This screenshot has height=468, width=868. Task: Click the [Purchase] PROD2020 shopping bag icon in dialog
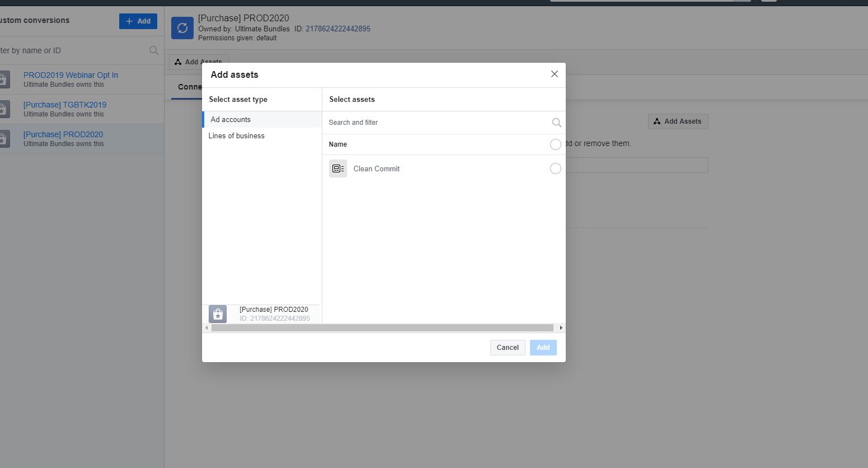218,314
